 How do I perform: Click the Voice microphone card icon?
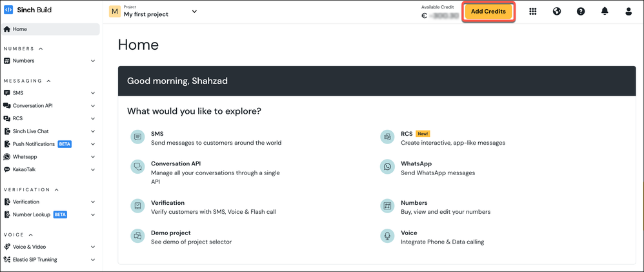(x=387, y=236)
